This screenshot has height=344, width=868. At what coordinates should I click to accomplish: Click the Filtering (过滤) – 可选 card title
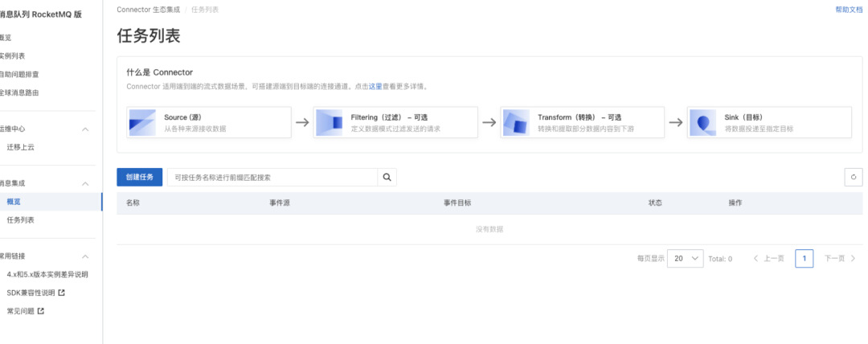point(389,117)
